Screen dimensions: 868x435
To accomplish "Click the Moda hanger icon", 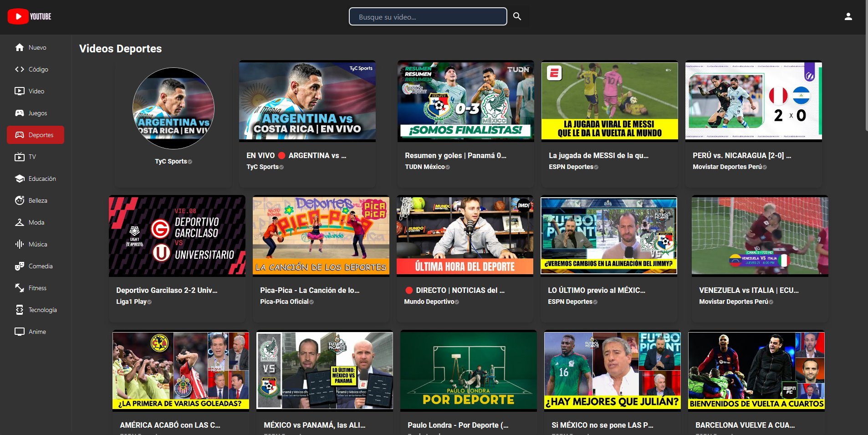I will [20, 222].
